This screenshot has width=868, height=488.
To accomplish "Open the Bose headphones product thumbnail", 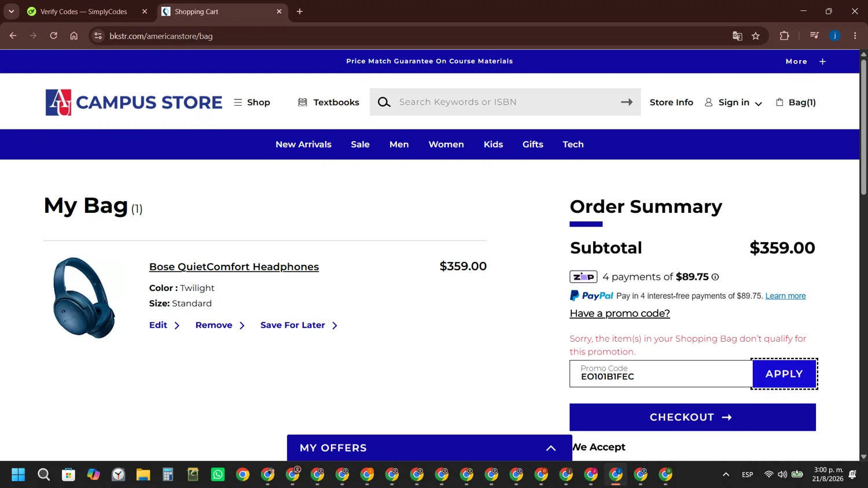I will click(84, 297).
